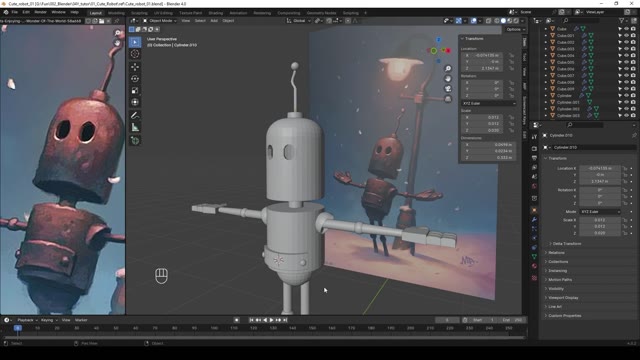Expand the Delta Transform section
640x360 pixels.
pyautogui.click(x=567, y=244)
